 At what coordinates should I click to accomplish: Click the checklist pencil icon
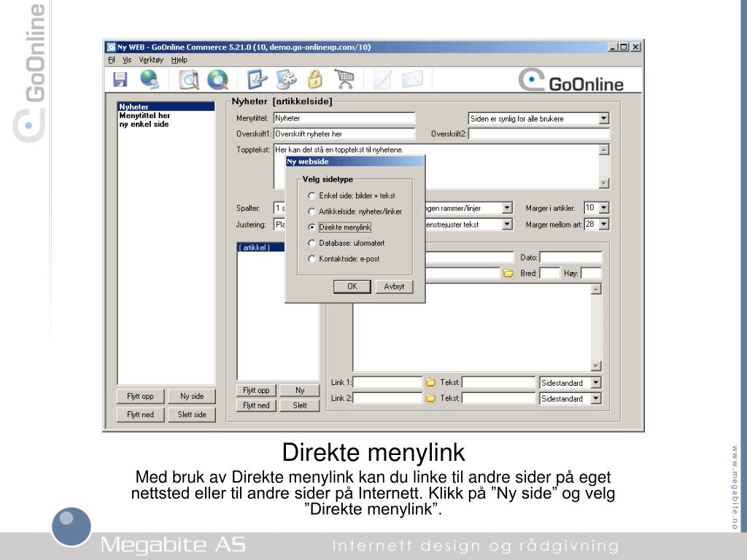coord(258,79)
